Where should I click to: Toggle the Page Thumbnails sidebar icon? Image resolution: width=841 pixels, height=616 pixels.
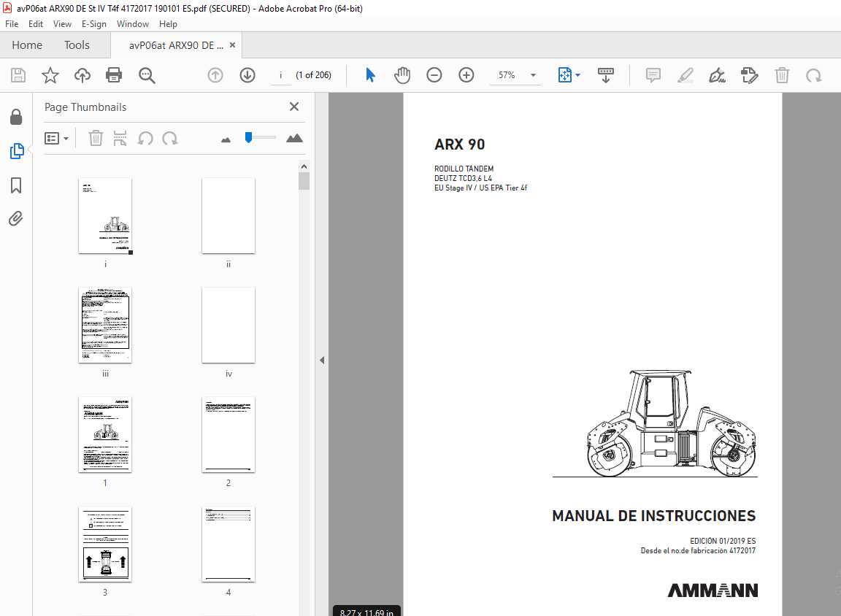pos(17,151)
